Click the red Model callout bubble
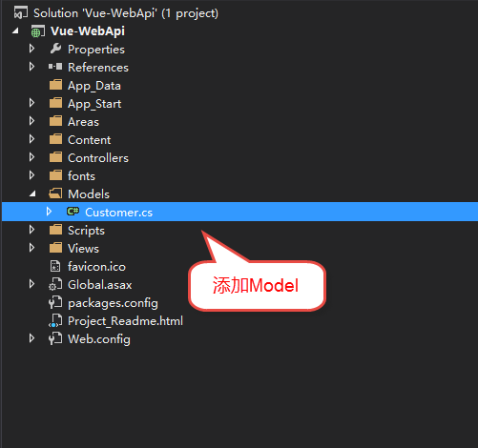The height and width of the screenshot is (448, 478). 257,285
